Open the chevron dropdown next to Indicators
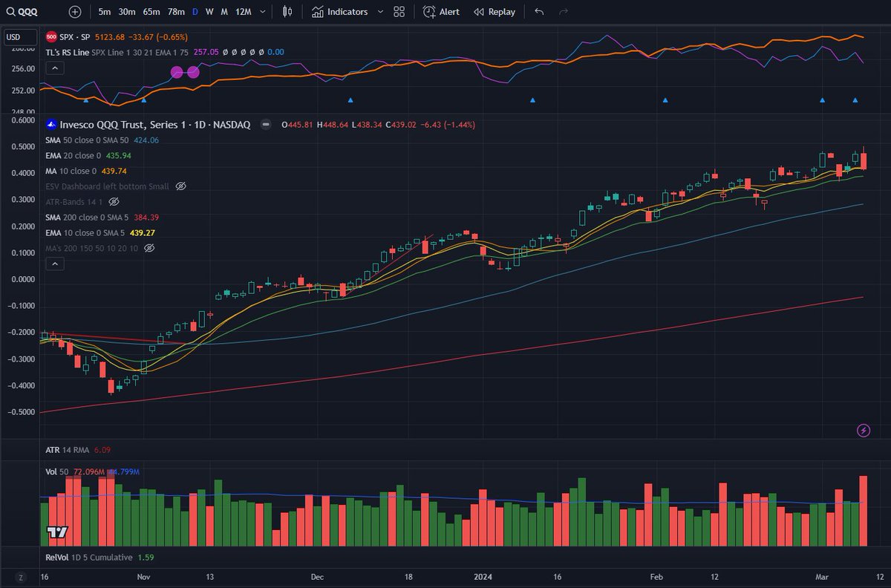891x588 pixels. pyautogui.click(x=381, y=12)
